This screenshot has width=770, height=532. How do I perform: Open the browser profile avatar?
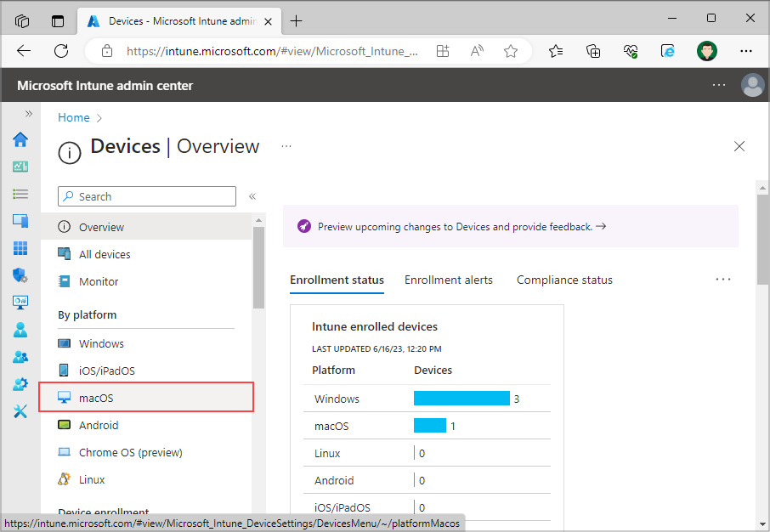[706, 51]
